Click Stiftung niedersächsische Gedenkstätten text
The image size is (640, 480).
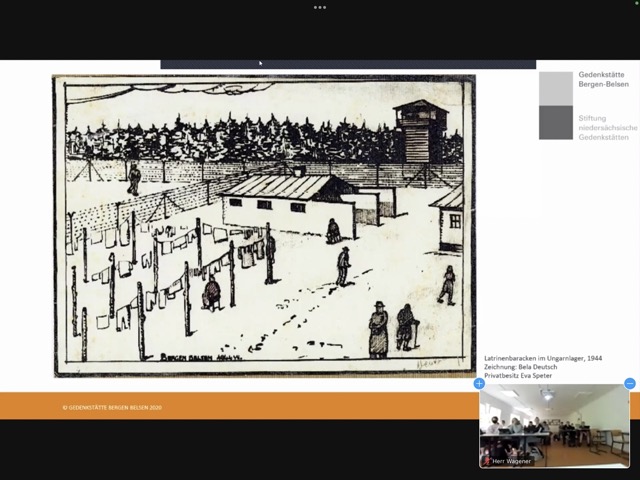(x=607, y=127)
